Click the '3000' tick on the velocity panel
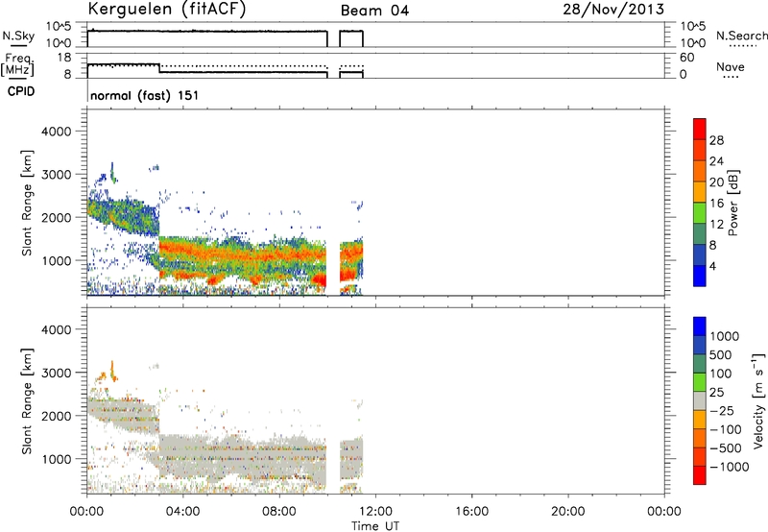 (x=57, y=373)
